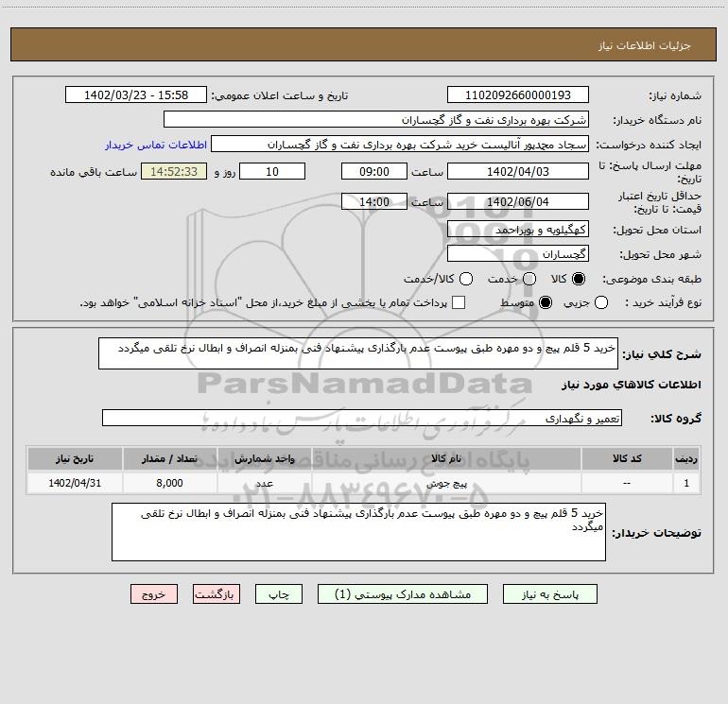
Task: Click the response deadline date 1402/04/03
Action: 518,171
